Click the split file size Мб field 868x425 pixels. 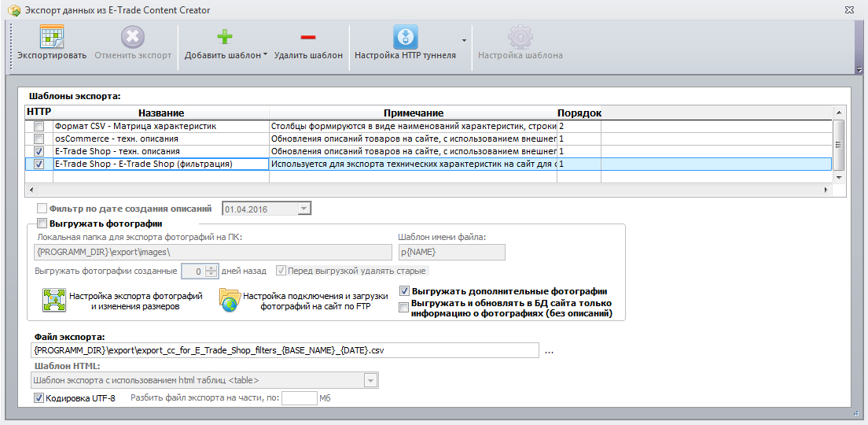pyautogui.click(x=299, y=398)
